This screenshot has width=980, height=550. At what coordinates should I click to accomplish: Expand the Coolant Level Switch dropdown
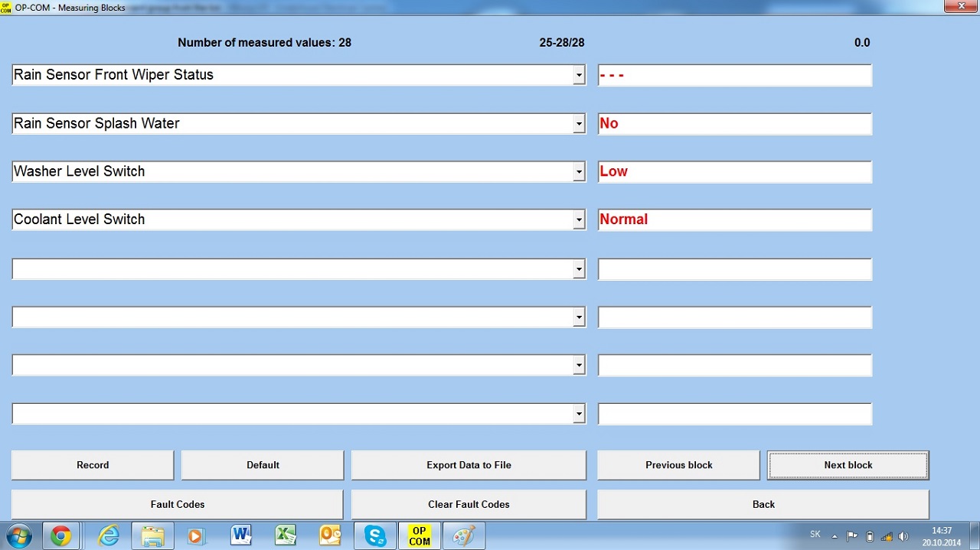click(579, 220)
